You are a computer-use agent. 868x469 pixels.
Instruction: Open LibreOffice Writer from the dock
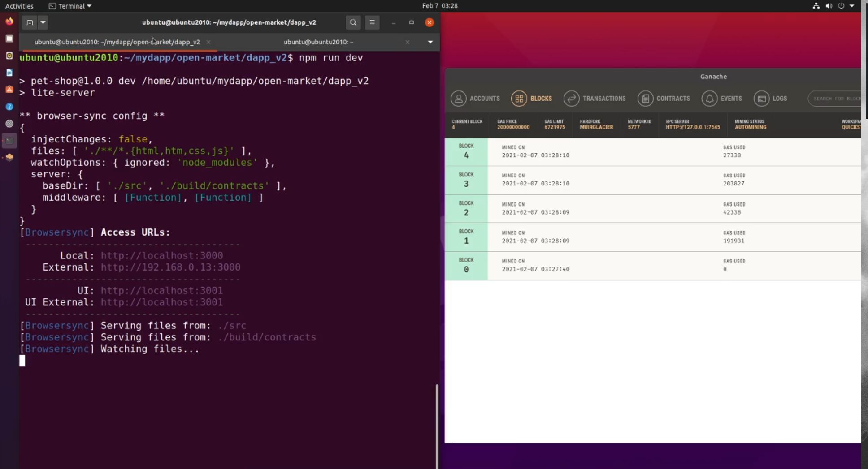pyautogui.click(x=9, y=73)
